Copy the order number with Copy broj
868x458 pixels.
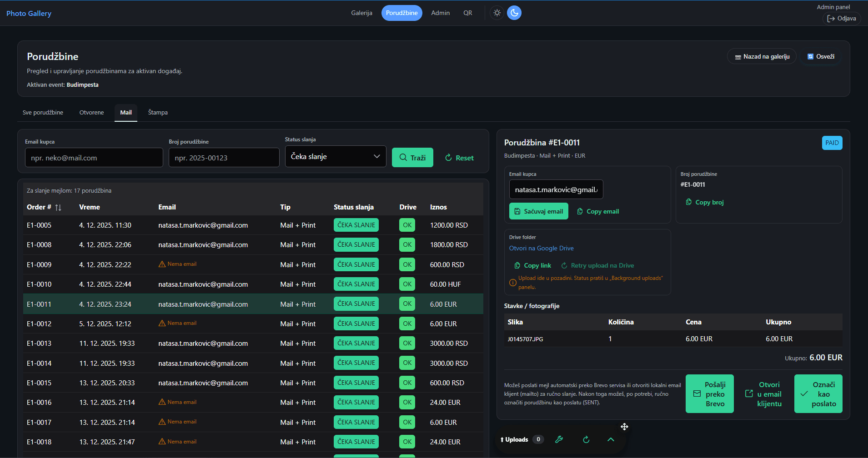[x=705, y=202]
